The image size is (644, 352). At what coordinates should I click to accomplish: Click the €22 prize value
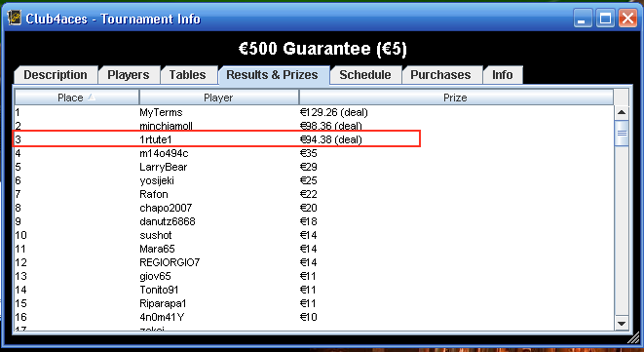tap(309, 194)
